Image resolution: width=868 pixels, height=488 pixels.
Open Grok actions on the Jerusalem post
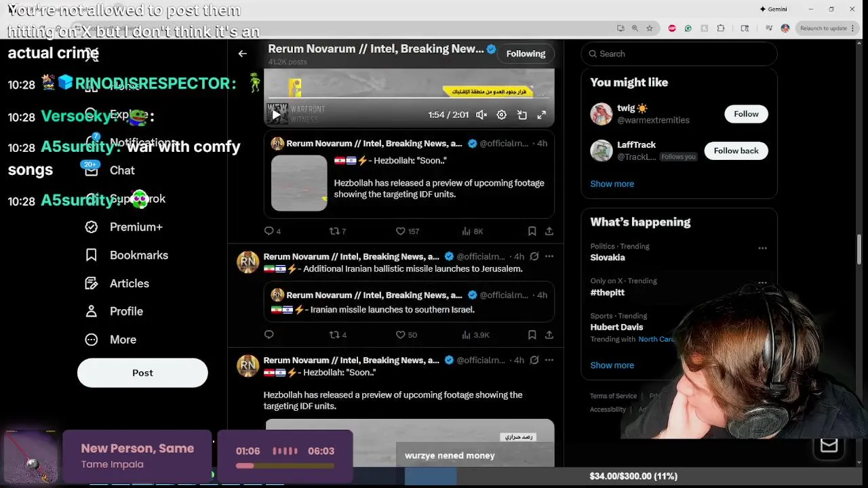tap(534, 256)
